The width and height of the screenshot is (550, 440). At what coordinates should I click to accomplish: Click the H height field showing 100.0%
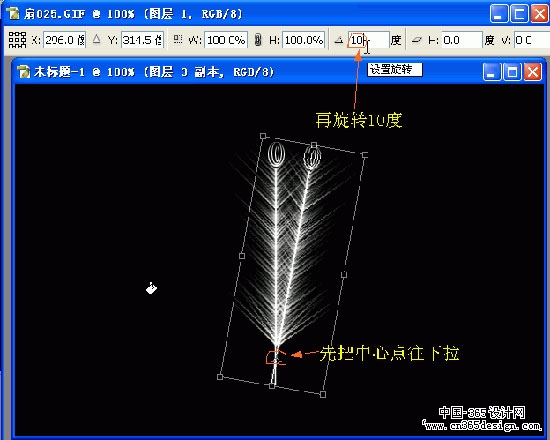coord(304,40)
